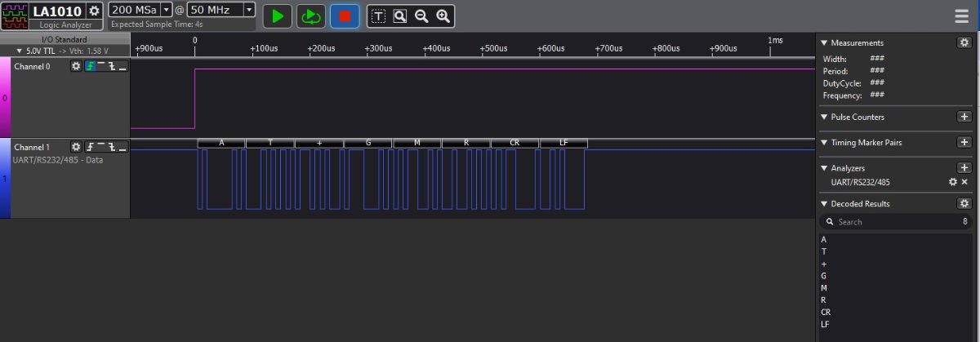Select decoded result row 'CR'
This screenshot has height=342, width=980.
click(897, 312)
